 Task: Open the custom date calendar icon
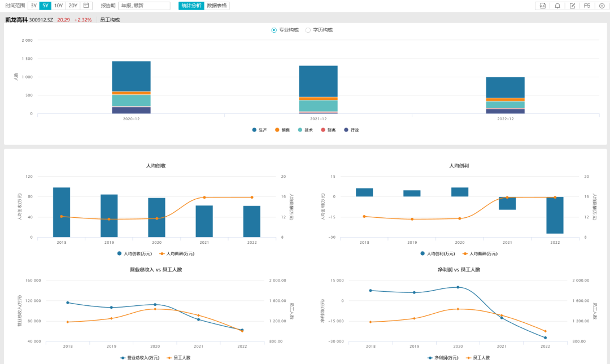point(86,6)
